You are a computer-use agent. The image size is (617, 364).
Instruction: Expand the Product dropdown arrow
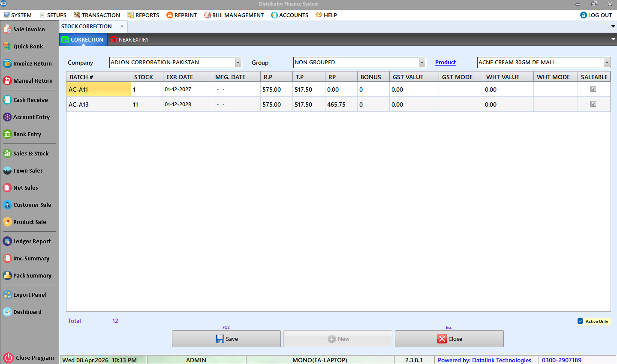click(607, 63)
